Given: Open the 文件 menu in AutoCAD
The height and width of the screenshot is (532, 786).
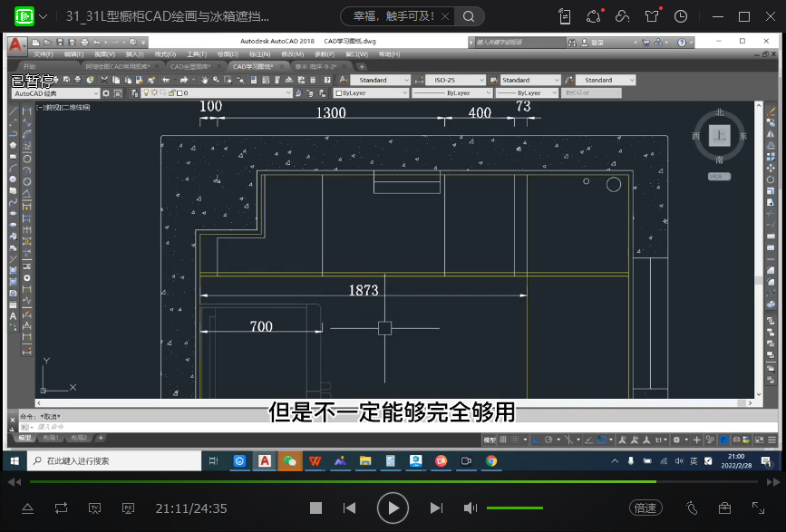Looking at the screenshot, I should click(x=43, y=54).
